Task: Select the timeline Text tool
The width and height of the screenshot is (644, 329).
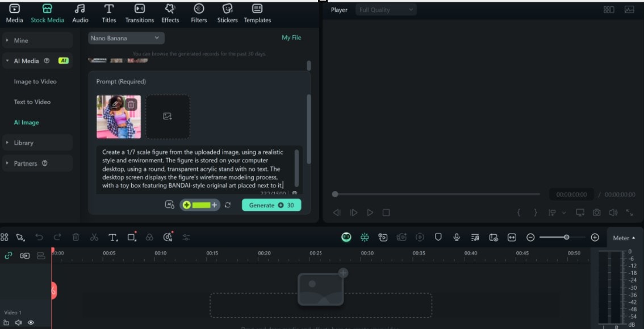Action: point(113,237)
